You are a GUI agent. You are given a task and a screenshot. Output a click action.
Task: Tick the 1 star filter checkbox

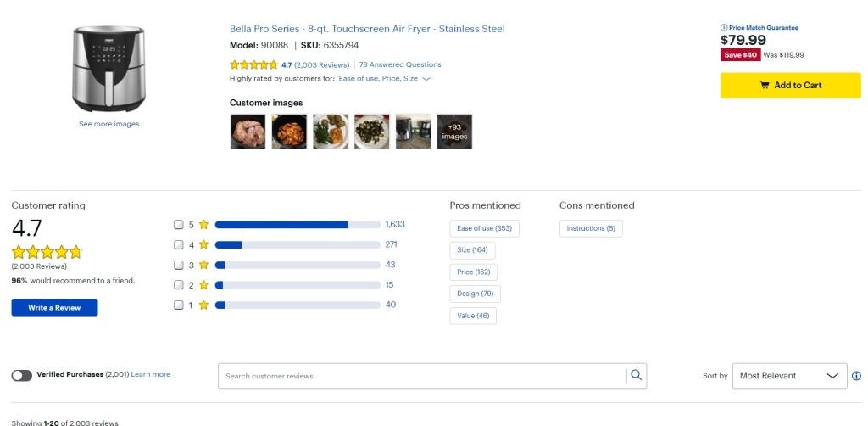point(179,305)
